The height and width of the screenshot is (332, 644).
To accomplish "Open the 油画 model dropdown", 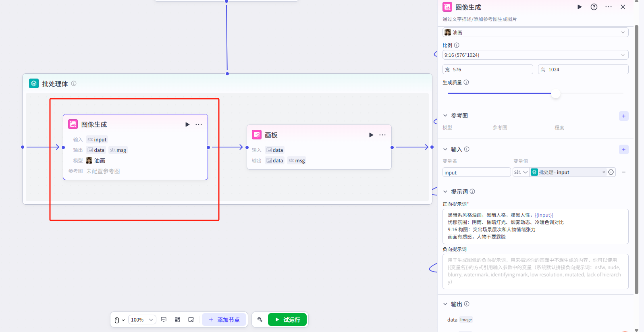I will [535, 32].
